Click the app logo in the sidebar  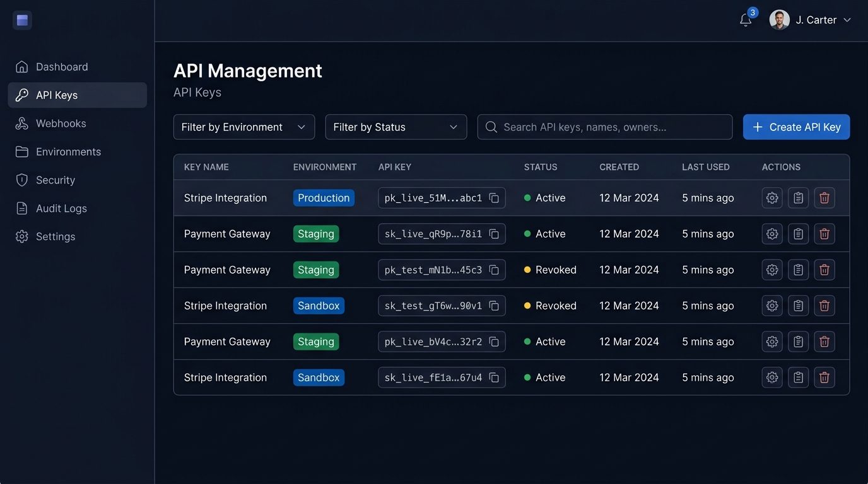(22, 20)
